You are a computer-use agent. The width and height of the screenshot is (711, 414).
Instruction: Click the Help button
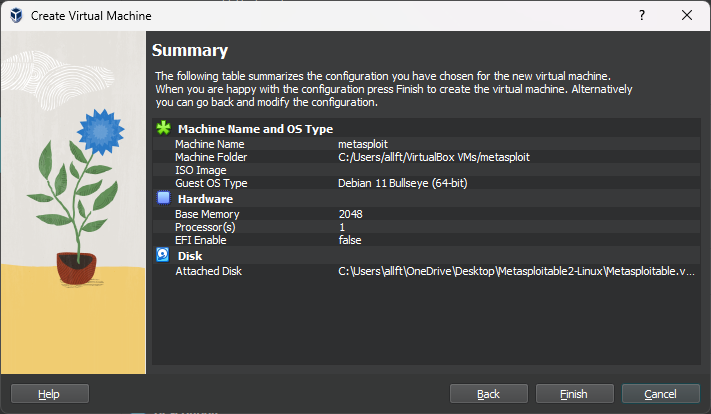pyautogui.click(x=49, y=394)
